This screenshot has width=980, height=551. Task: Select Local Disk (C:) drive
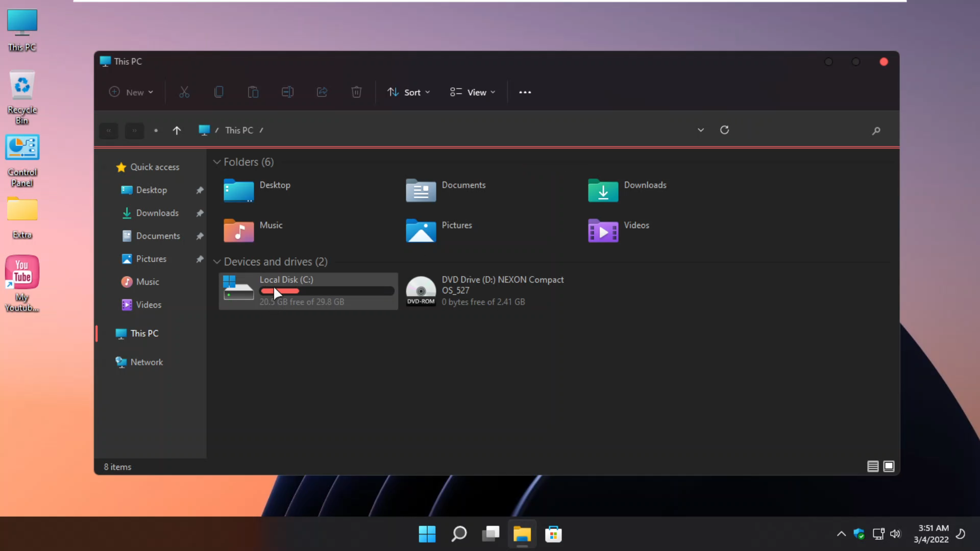pyautogui.click(x=308, y=291)
